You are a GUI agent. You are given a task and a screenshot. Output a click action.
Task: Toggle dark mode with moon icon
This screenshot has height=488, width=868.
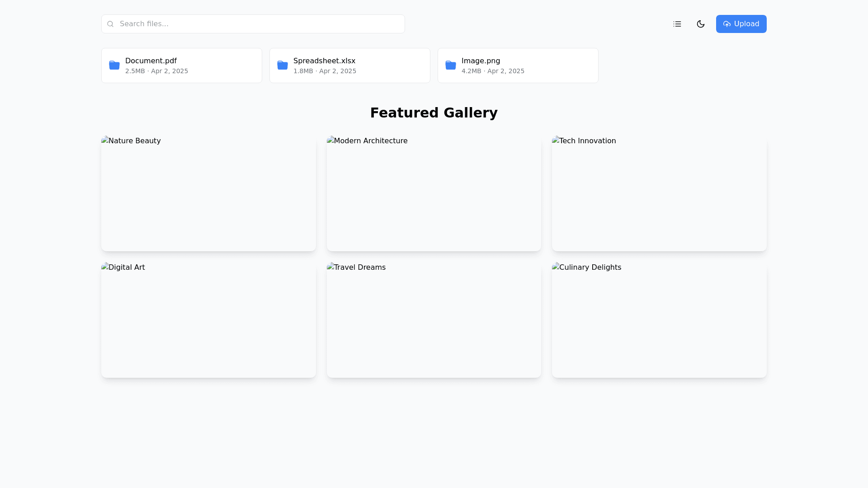point(700,24)
